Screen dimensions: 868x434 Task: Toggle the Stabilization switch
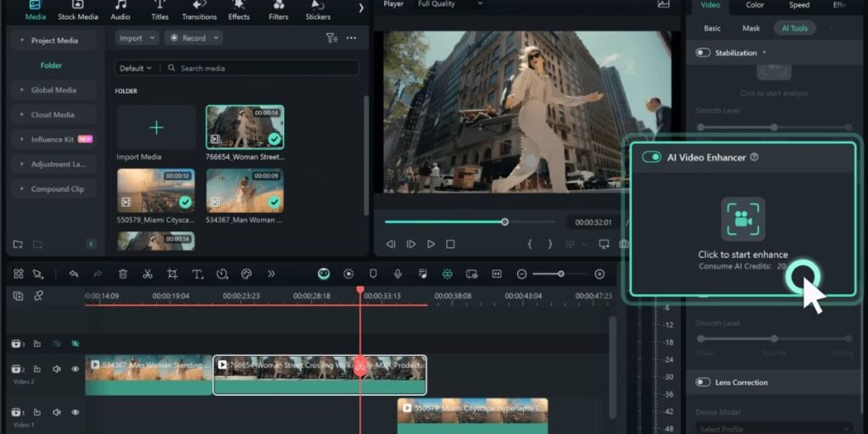[x=703, y=53]
